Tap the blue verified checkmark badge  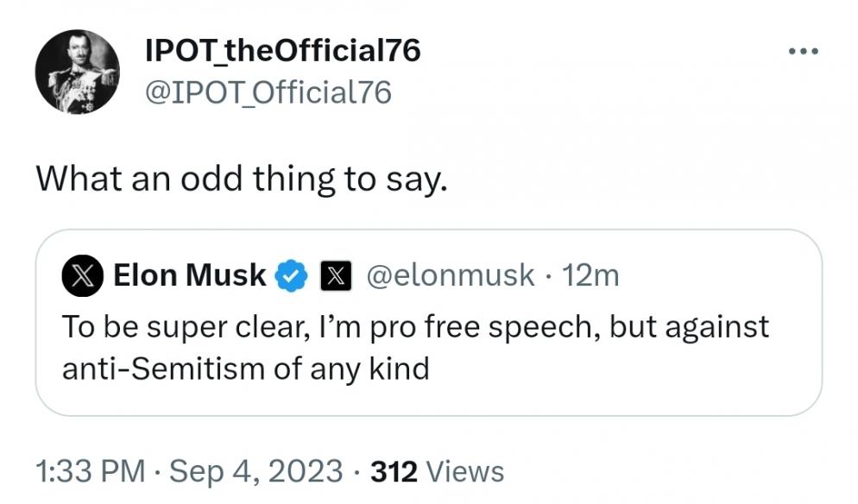click(x=291, y=275)
